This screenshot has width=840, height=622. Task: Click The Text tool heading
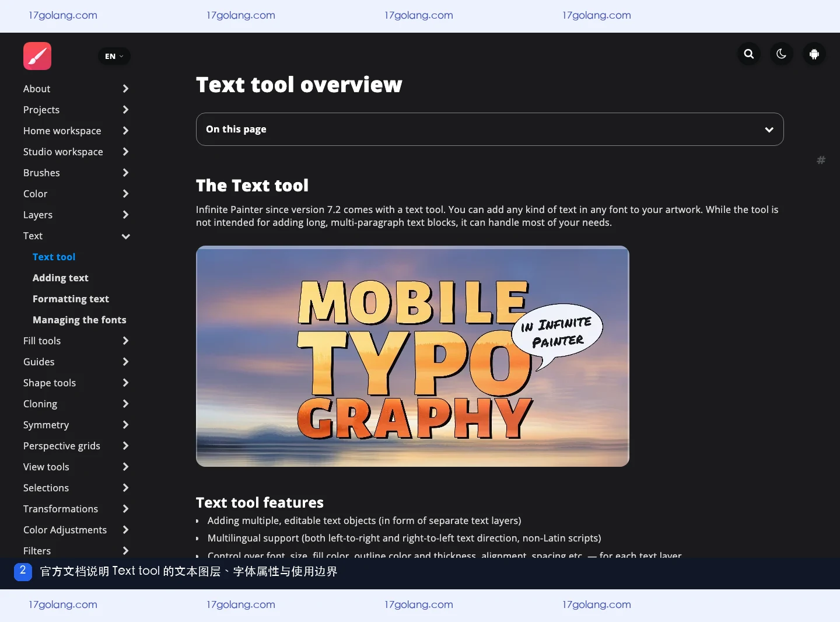[x=252, y=186]
